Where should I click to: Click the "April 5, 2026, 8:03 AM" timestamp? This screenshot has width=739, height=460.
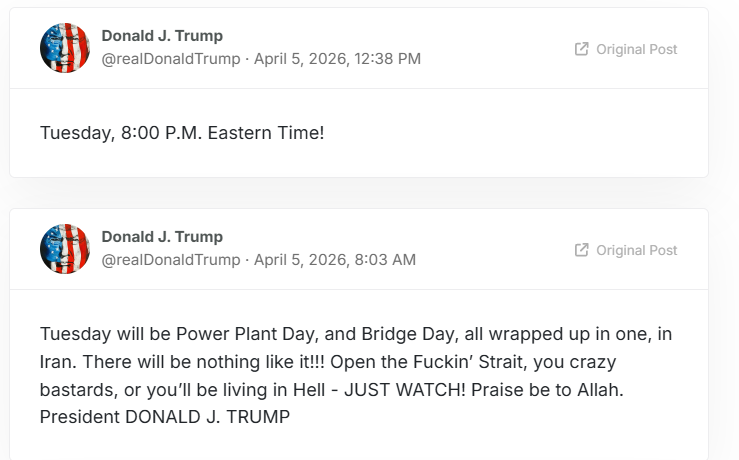pos(335,260)
